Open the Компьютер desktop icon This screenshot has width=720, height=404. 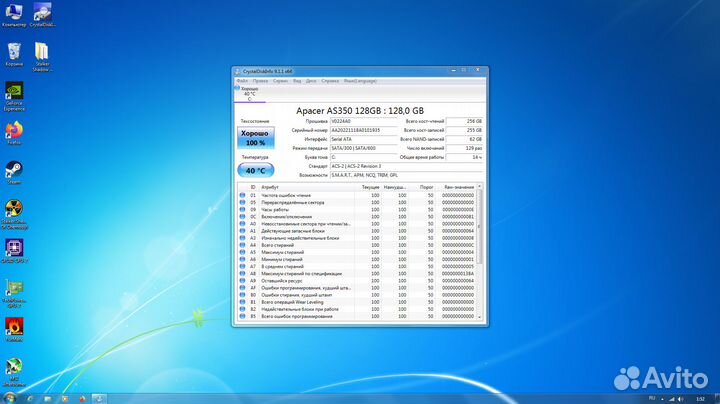(x=14, y=15)
